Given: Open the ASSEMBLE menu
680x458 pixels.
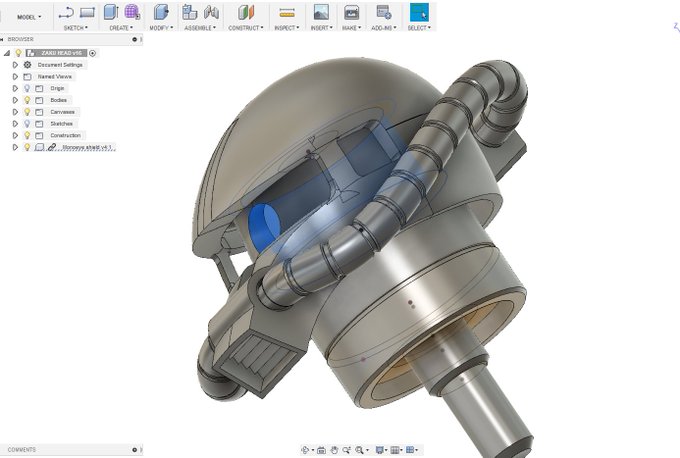Looking at the screenshot, I should tap(200, 28).
